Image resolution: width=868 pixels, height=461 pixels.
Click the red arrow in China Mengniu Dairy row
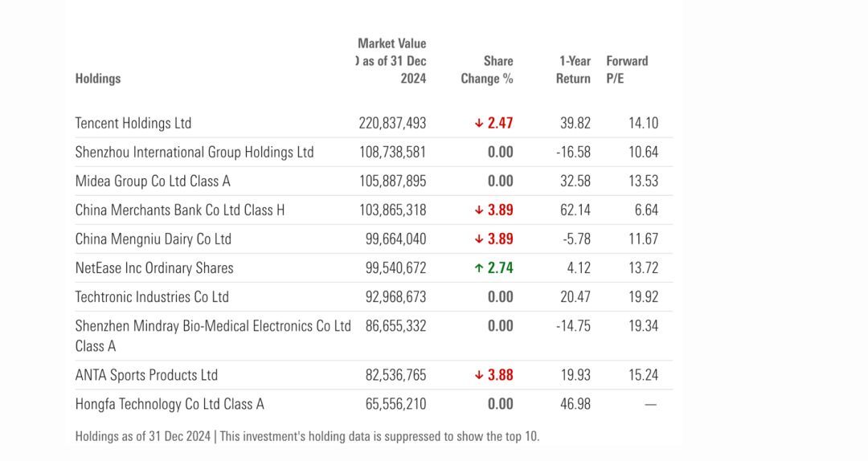coord(479,239)
